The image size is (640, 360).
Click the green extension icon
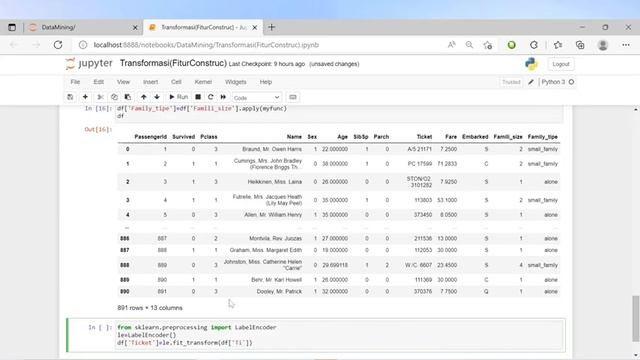pos(511,45)
